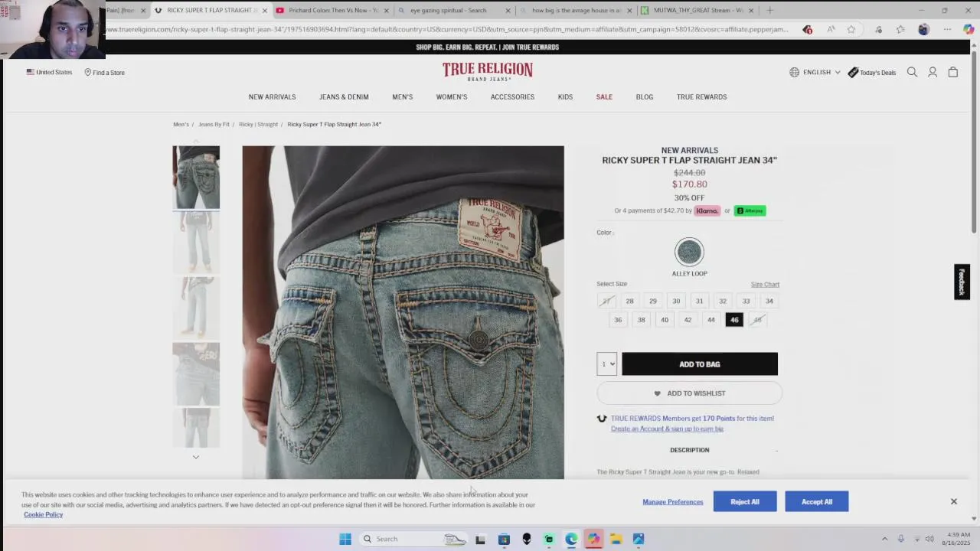Open the Favorites list icon
The height and width of the screenshot is (551, 980).
click(x=900, y=29)
